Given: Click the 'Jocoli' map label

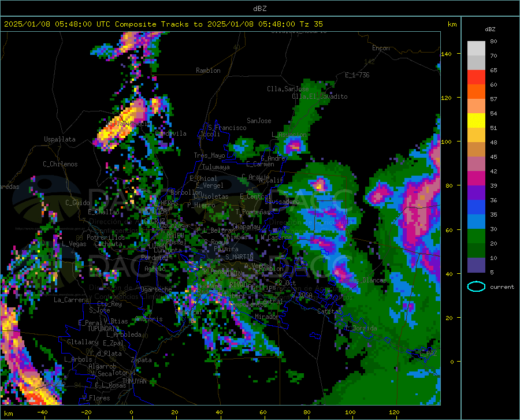Looking at the screenshot, I should [x=210, y=134].
